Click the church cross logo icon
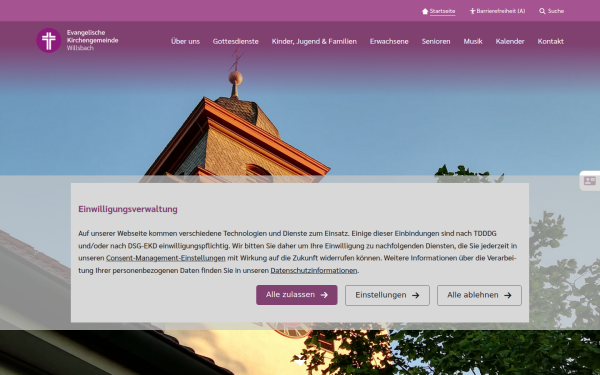 click(49, 40)
